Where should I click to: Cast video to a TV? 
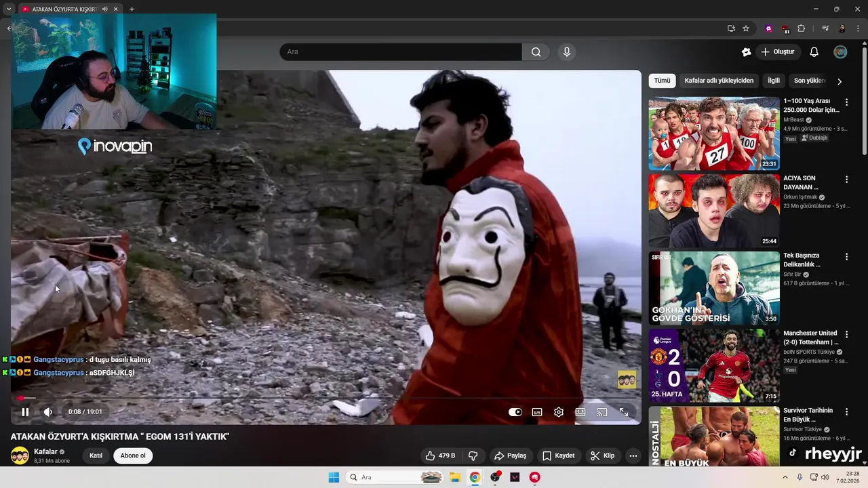pyautogui.click(x=602, y=412)
